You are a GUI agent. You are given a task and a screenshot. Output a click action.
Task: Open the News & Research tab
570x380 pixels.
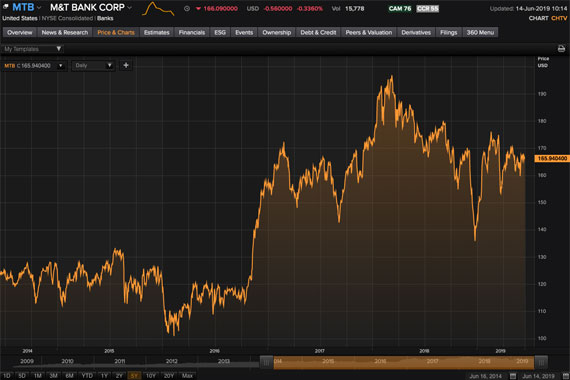click(65, 32)
